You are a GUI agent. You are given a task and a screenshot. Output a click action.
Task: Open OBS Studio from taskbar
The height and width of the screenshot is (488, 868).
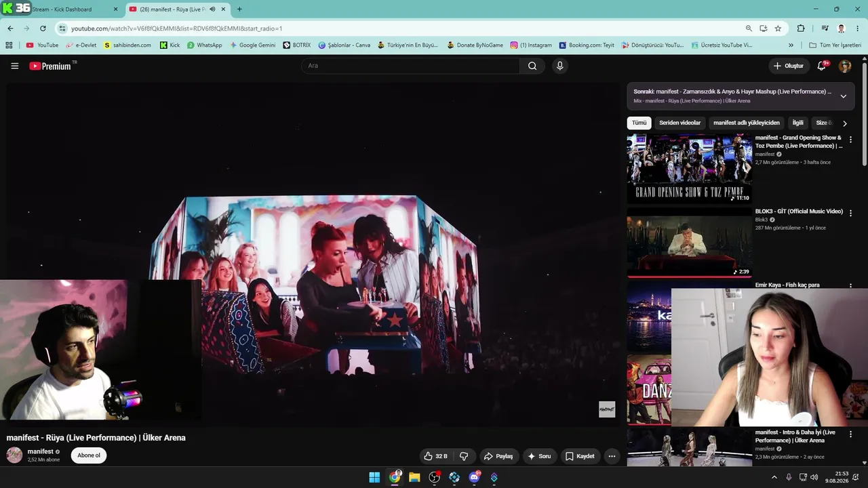(x=435, y=477)
